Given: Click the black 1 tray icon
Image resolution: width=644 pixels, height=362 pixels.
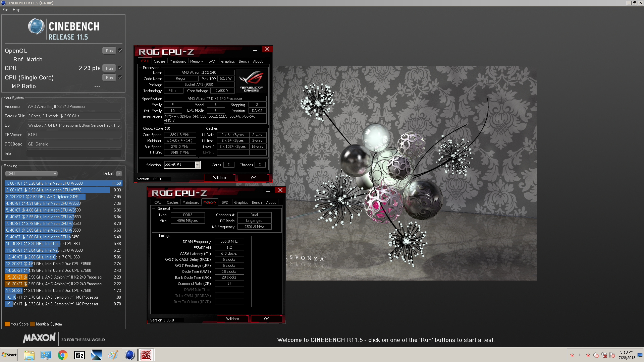Looking at the screenshot, I should pos(580,355).
